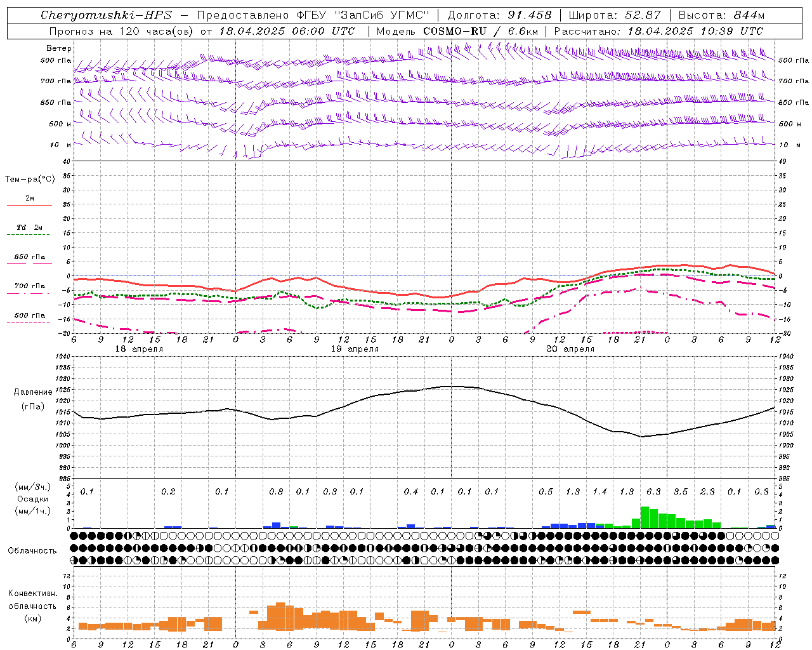812x650 pixels.
Task: Click the 19 апреля date label
Action: [355, 349]
